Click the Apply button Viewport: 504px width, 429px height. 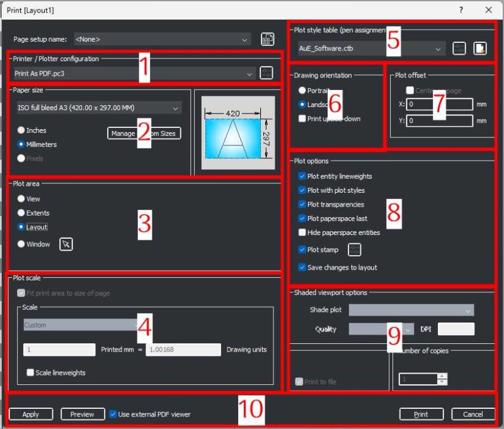[x=30, y=414]
